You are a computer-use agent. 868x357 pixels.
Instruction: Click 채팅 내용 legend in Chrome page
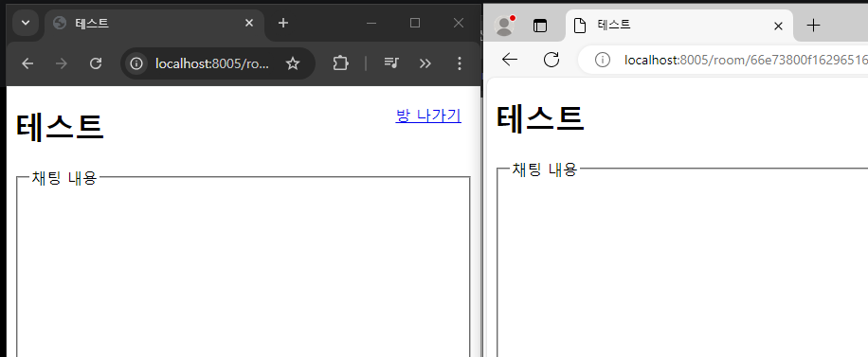[64, 178]
